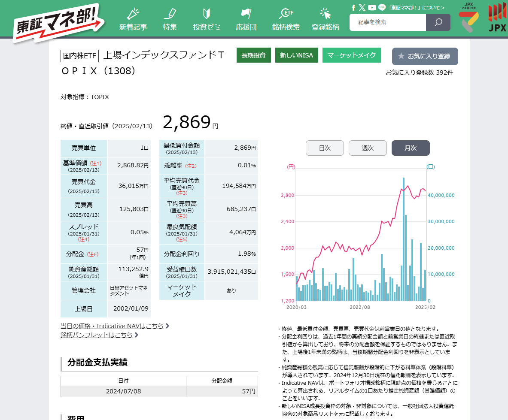The width and height of the screenshot is (508, 420).
Task: Open 「東証マネ部！」について link
Action: pos(416,7)
